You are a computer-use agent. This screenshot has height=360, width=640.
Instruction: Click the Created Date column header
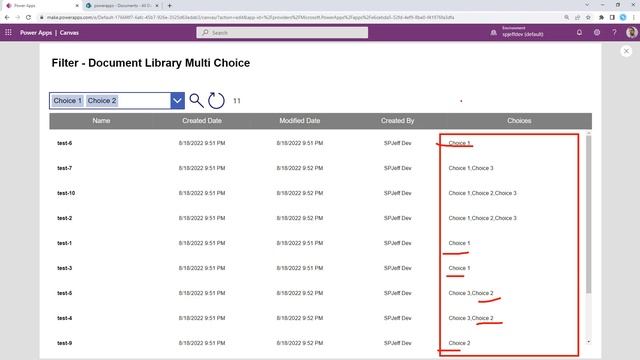[202, 121]
